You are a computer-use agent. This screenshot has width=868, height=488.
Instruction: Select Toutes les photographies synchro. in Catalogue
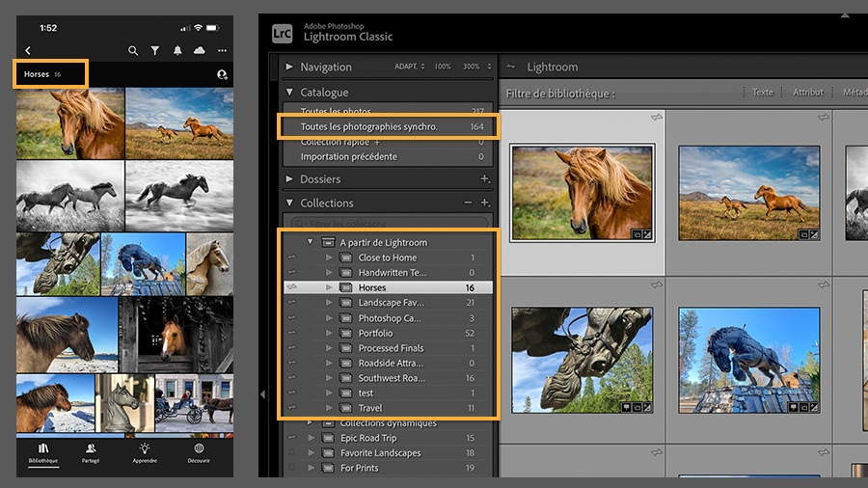[x=369, y=127]
